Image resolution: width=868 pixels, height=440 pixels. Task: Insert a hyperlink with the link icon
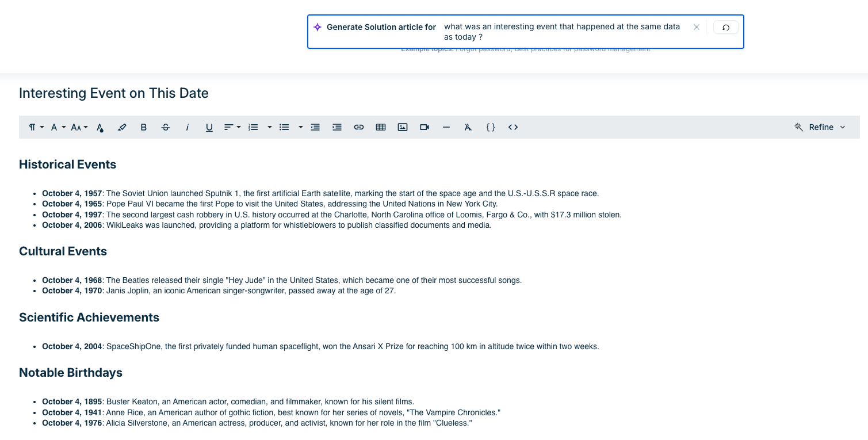click(x=359, y=127)
